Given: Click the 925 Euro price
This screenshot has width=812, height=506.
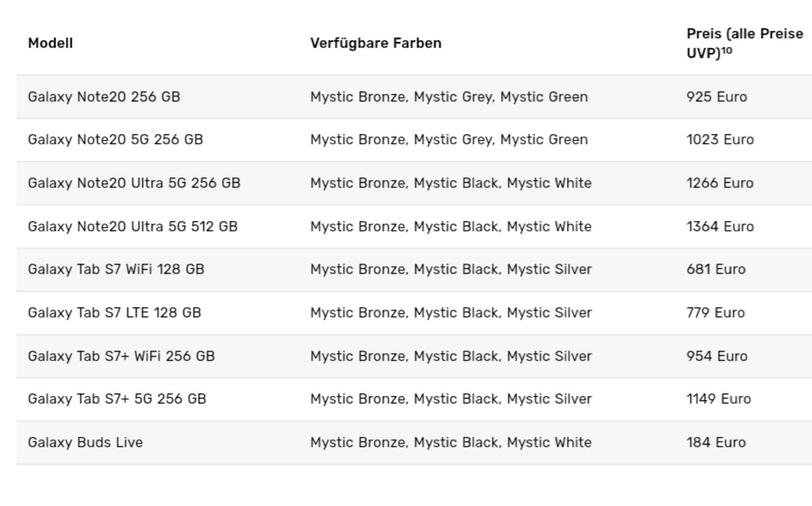Looking at the screenshot, I should 716,96.
